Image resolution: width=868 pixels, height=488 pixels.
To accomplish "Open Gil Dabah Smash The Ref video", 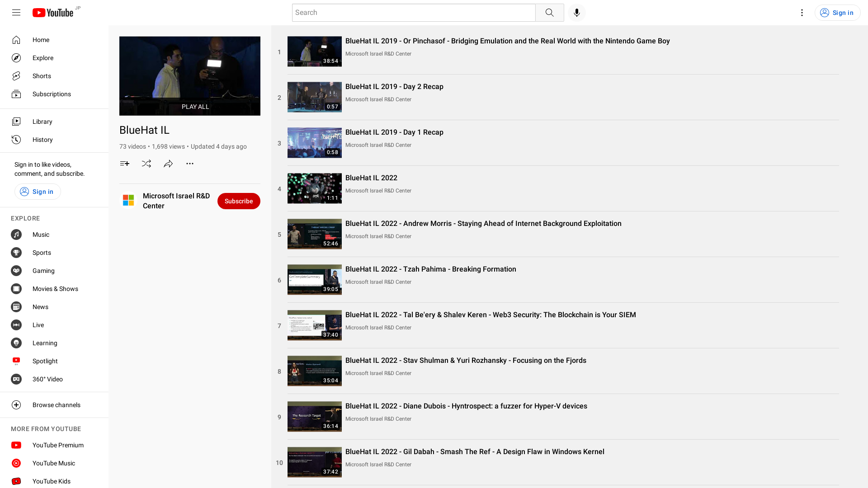I will click(475, 452).
